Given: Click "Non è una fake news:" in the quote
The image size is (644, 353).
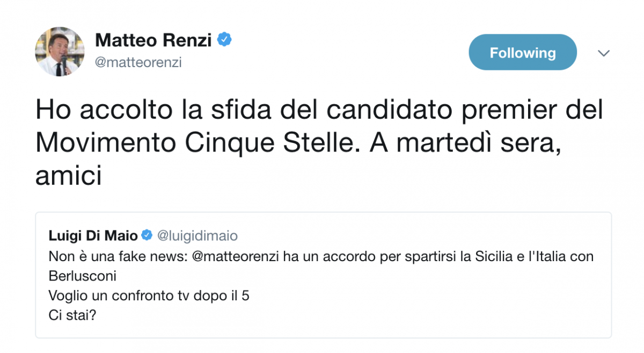Looking at the screenshot, I should (118, 256).
